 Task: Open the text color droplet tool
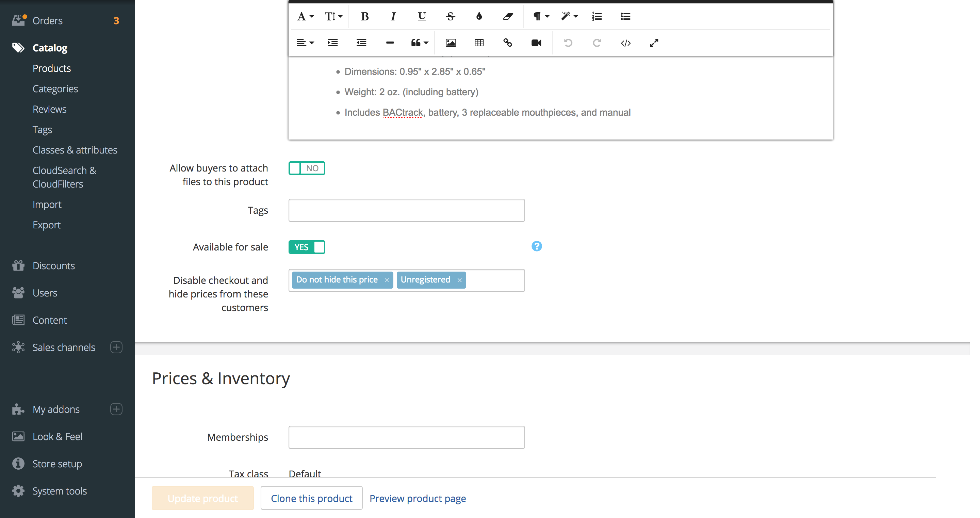(478, 16)
